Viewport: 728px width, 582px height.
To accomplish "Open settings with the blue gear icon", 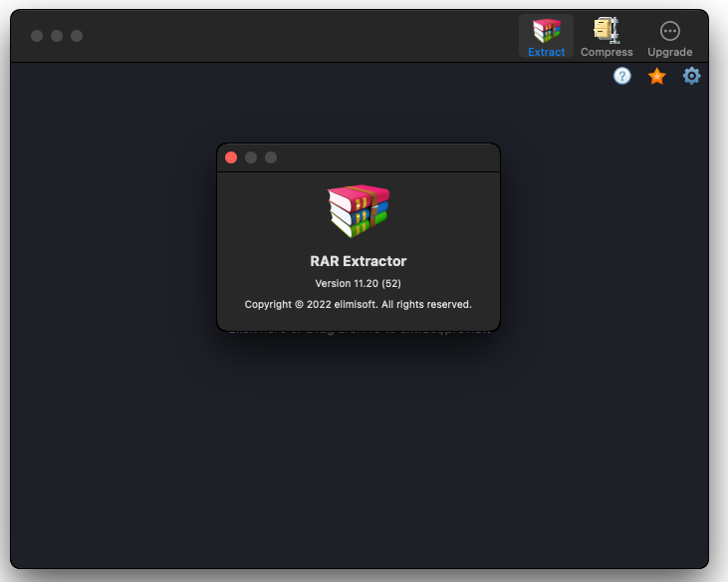I will pyautogui.click(x=691, y=76).
